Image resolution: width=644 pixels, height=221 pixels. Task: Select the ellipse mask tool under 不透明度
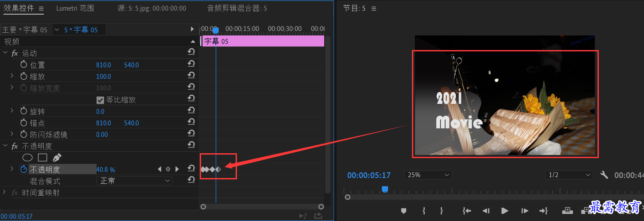(27, 157)
